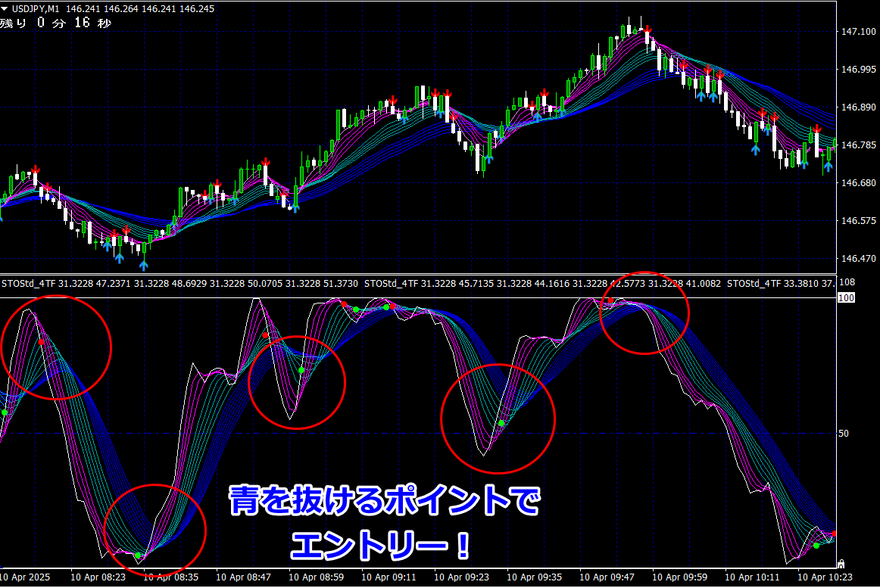
Task: Open the chart menu triangle beside USDJPY,M1
Action: click(x=5, y=9)
